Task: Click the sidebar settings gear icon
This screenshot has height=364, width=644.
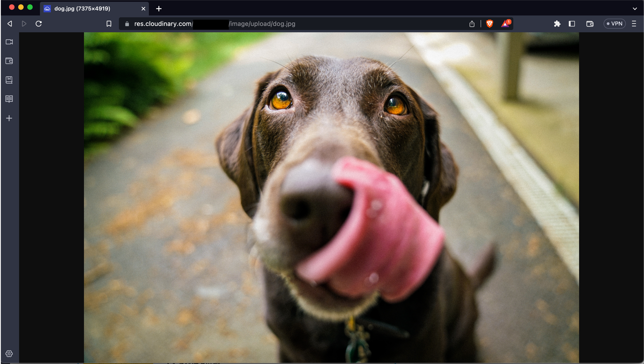Action: pyautogui.click(x=9, y=353)
